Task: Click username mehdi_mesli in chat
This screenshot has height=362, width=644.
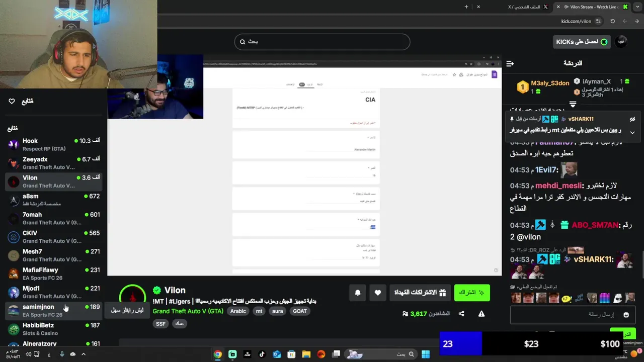Action: (x=559, y=186)
